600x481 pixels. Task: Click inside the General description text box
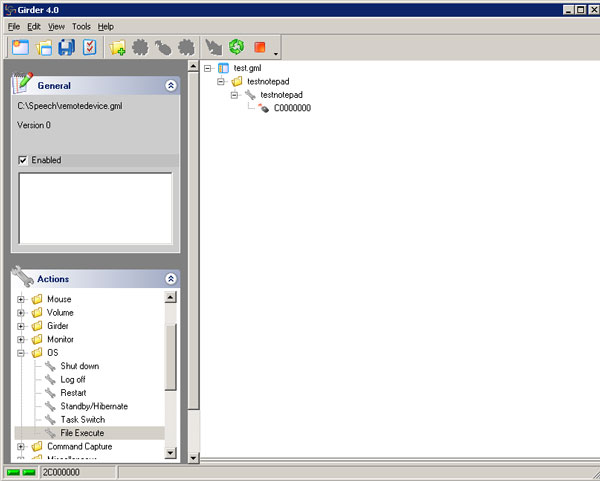95,207
